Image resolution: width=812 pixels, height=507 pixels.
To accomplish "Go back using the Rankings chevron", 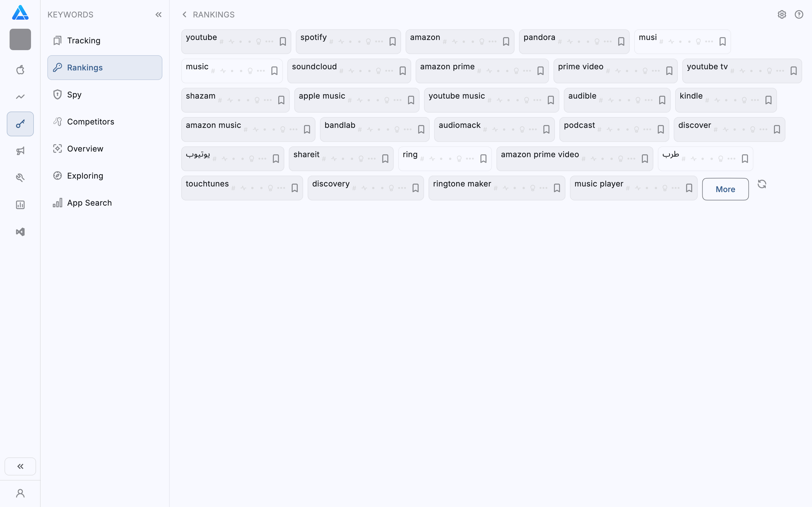I will (x=184, y=14).
